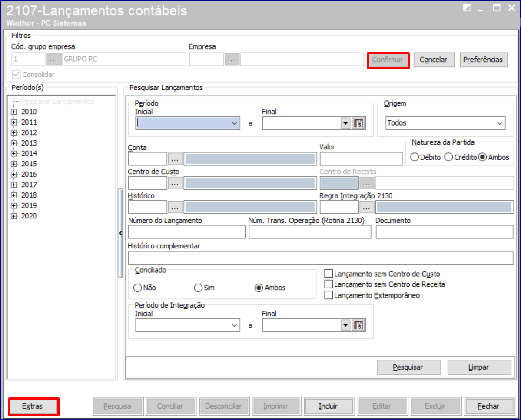521x420 pixels.
Task: Click the Excluir button
Action: (435, 407)
